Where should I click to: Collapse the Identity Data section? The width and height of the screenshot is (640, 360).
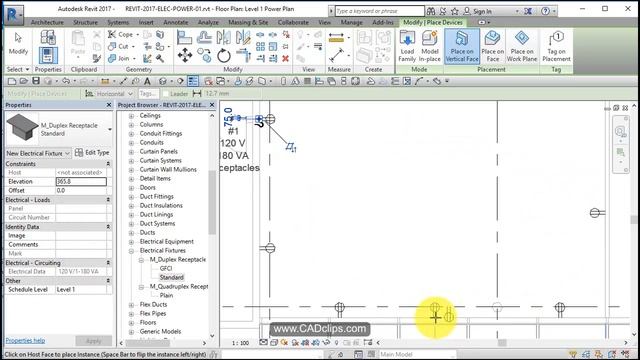click(x=108, y=227)
